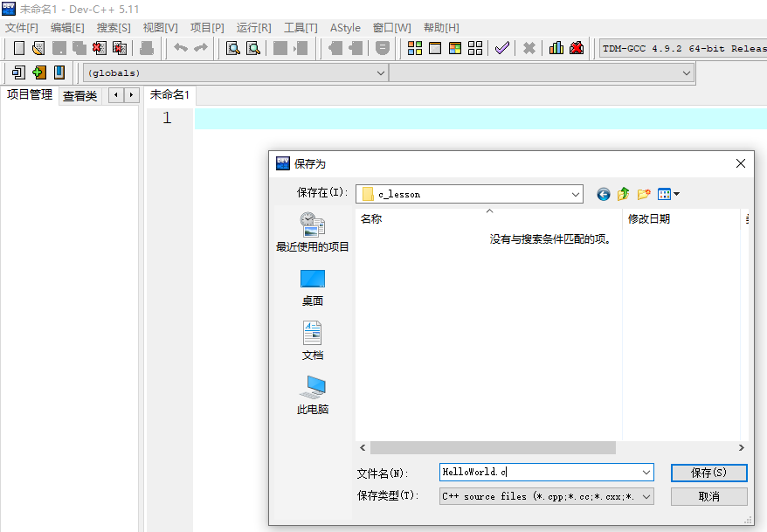Viewport: 767px width, 532px height.
Task: Click the New source file icon
Action: pyautogui.click(x=18, y=48)
